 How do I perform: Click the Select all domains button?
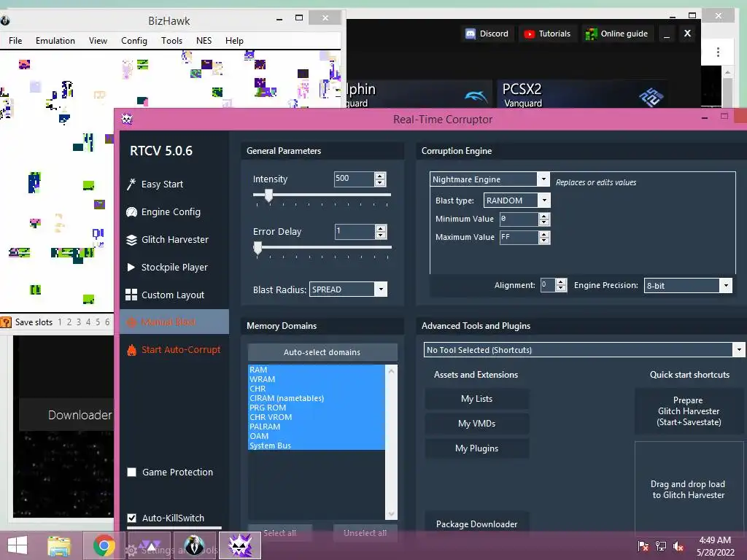click(x=279, y=533)
